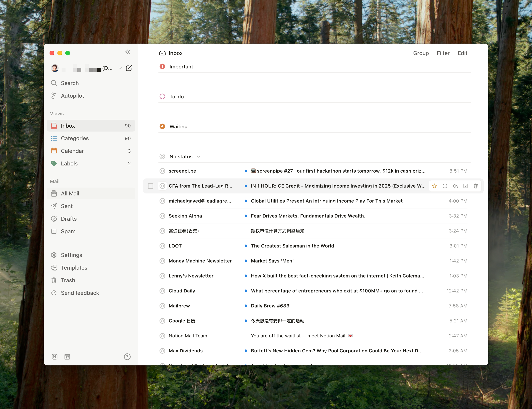Check the CFA Lead-Lag email checkbox
The width and height of the screenshot is (532, 409).
(151, 186)
